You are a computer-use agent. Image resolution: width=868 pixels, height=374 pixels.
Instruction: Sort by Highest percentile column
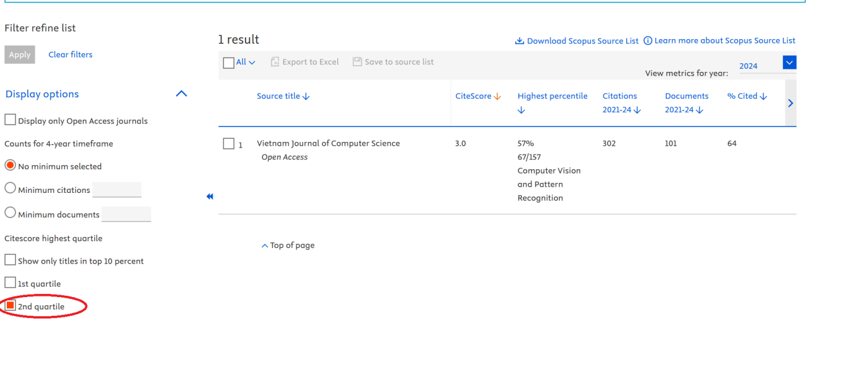pos(552,103)
